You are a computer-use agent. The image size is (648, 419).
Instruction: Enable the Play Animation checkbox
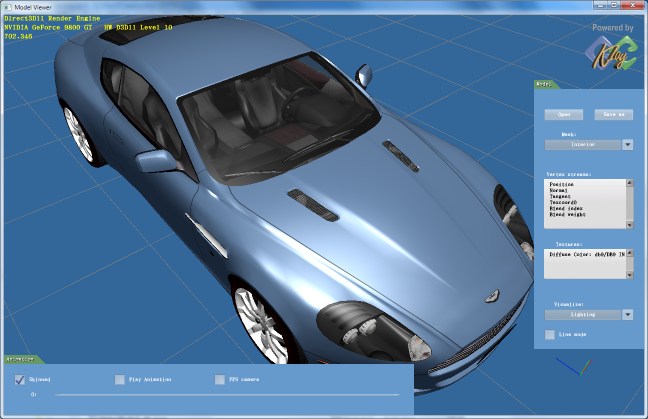120,379
